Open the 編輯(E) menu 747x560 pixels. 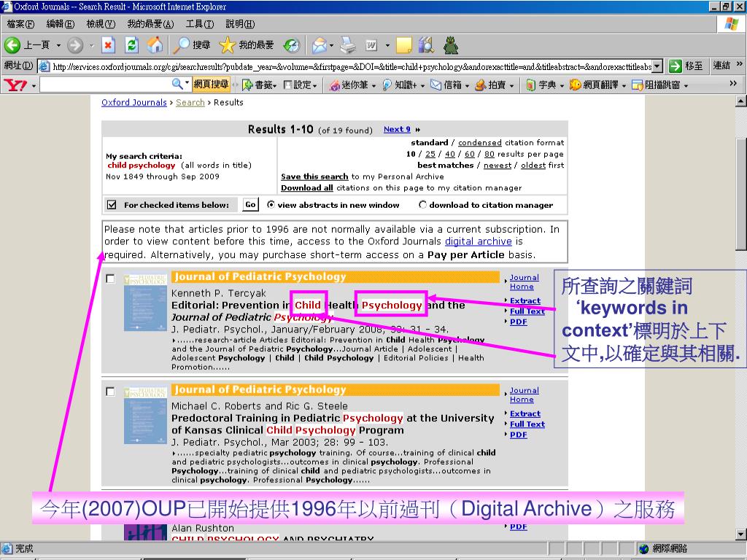pyautogui.click(x=60, y=24)
